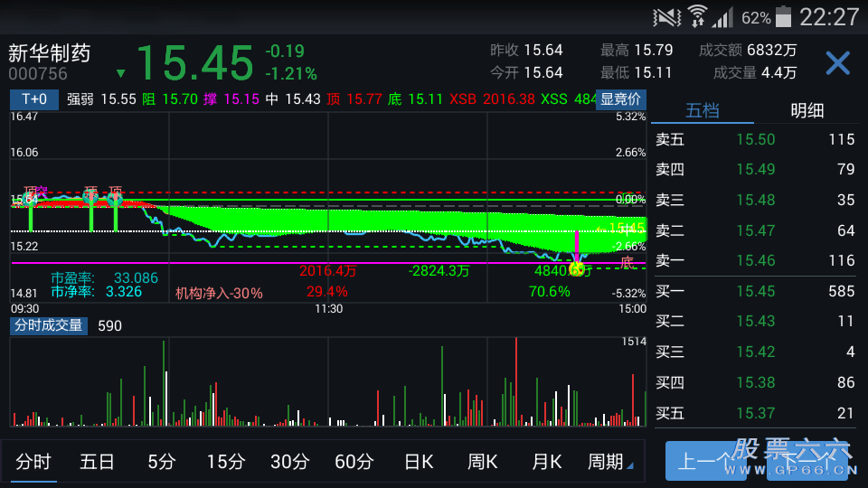Select the 卖一 ask row at 15.46
The width and height of the screenshot is (868, 488).
pos(755,260)
